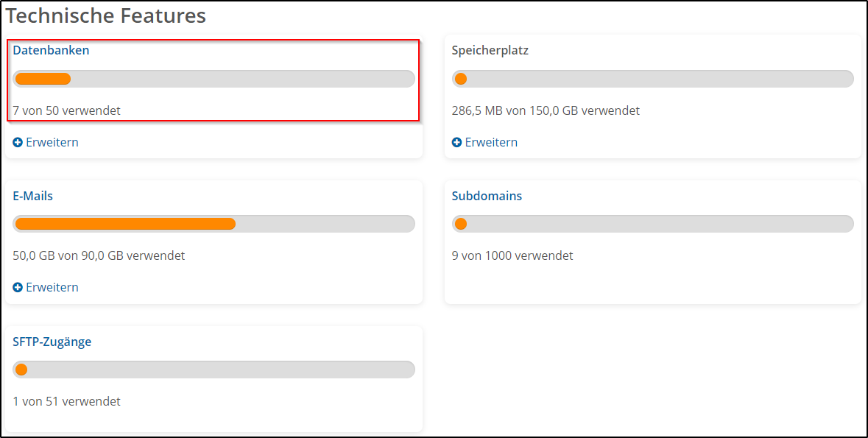The width and height of the screenshot is (868, 438).
Task: Click the Subdomains usage progress bar
Action: tap(652, 224)
